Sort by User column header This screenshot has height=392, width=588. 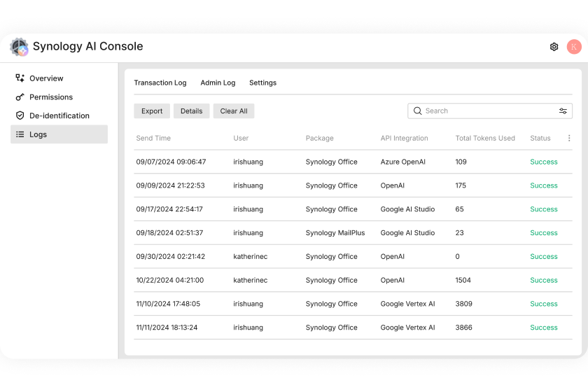click(x=241, y=138)
